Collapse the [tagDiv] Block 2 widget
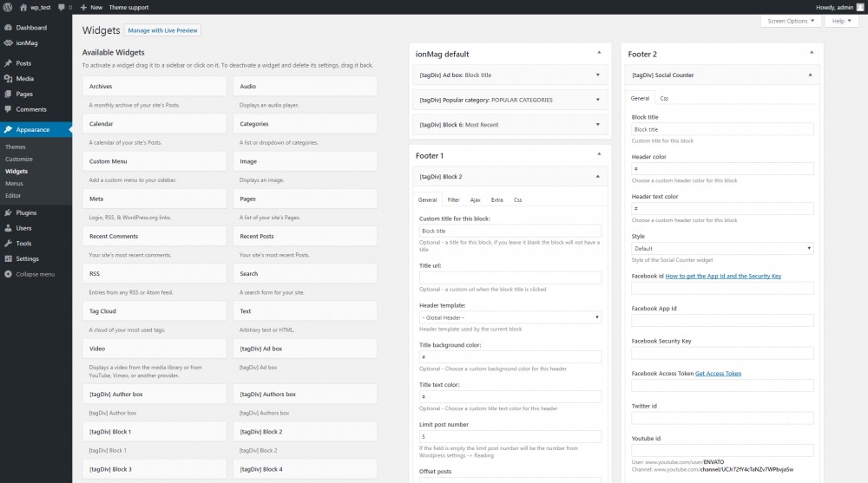The width and height of the screenshot is (868, 483). pos(598,177)
